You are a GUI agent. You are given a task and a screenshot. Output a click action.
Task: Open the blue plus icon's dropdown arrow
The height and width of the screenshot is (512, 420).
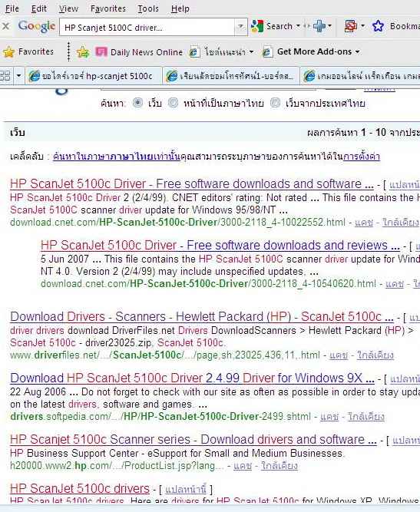pyautogui.click(x=329, y=26)
